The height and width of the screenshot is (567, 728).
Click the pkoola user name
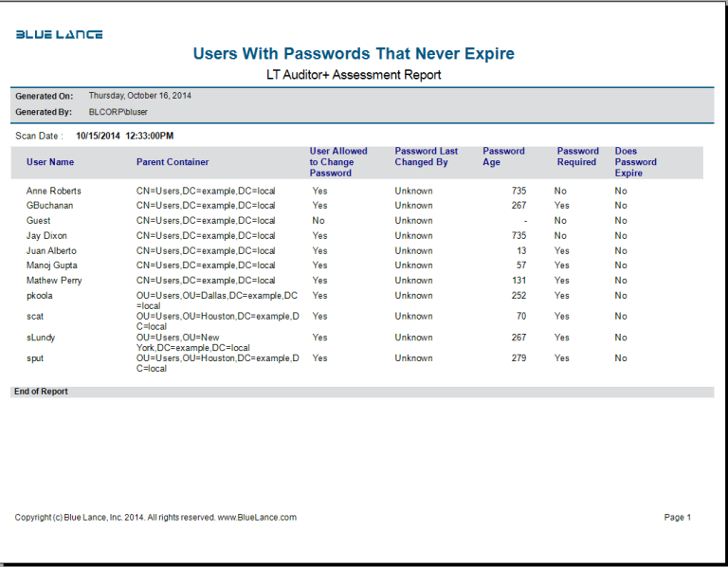(x=40, y=296)
